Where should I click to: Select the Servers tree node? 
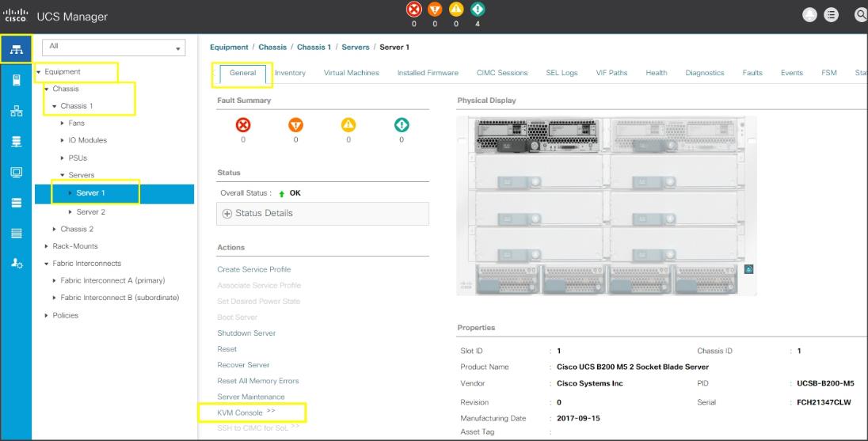pyautogui.click(x=82, y=176)
